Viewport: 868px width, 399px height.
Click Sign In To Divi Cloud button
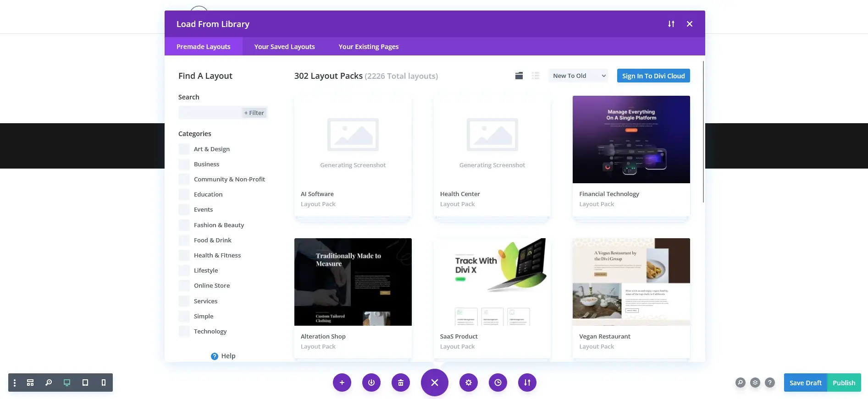point(653,76)
